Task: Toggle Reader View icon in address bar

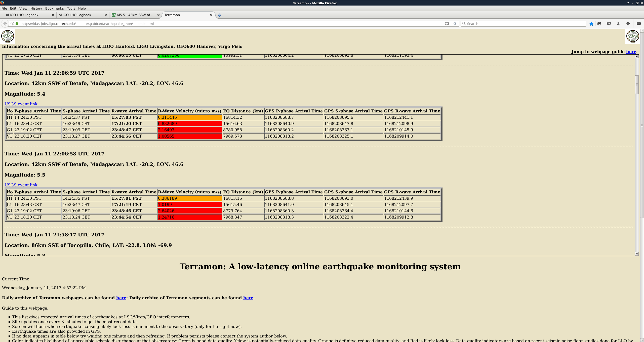Action: coord(447,24)
